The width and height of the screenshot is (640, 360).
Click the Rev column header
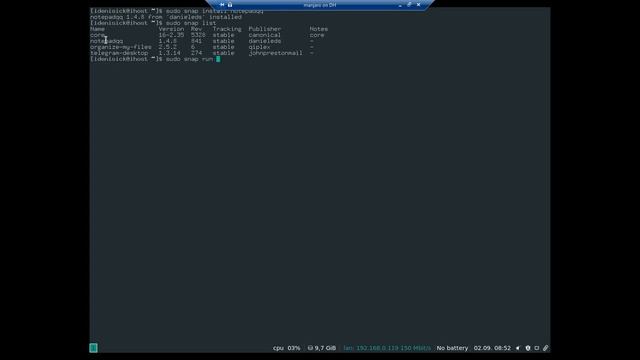196,29
